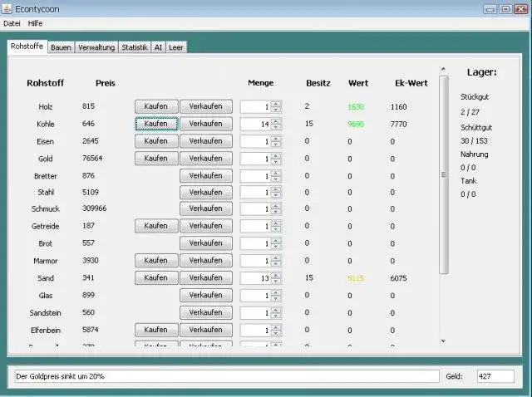This screenshot has height=397, width=532.
Task: Click the Sand Ek-Wert value 6075
Action: [x=398, y=278]
